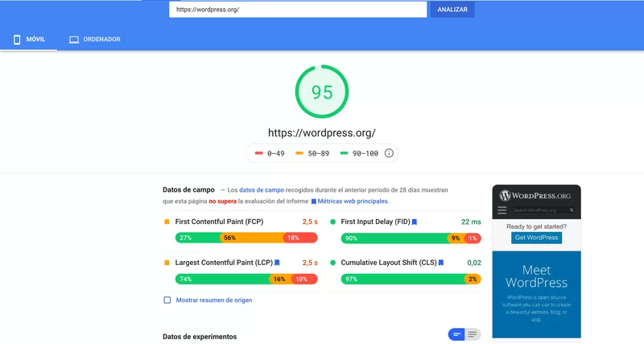The width and height of the screenshot is (644, 344).
Task: Click the green dot beside First Input Delay
Action: tap(333, 222)
